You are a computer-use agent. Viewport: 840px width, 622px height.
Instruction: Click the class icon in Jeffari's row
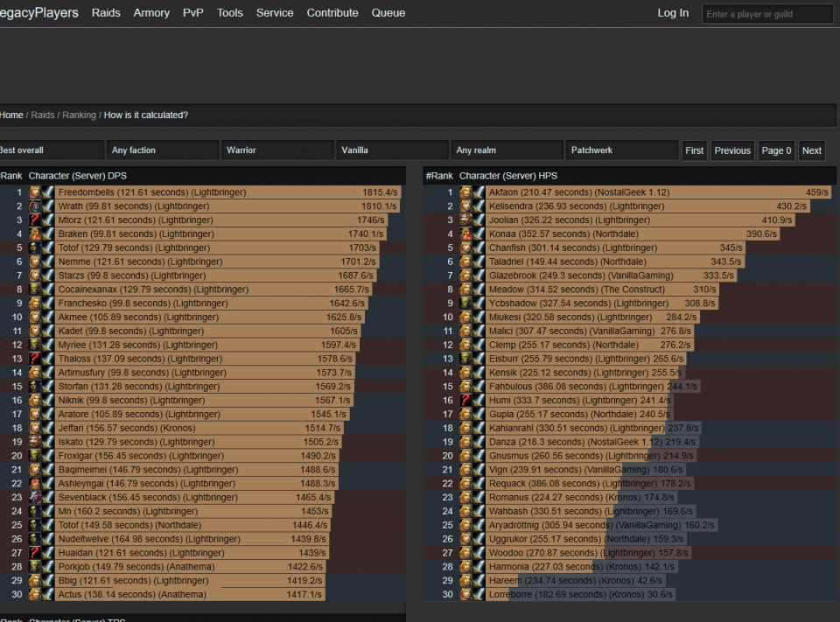tap(47, 428)
